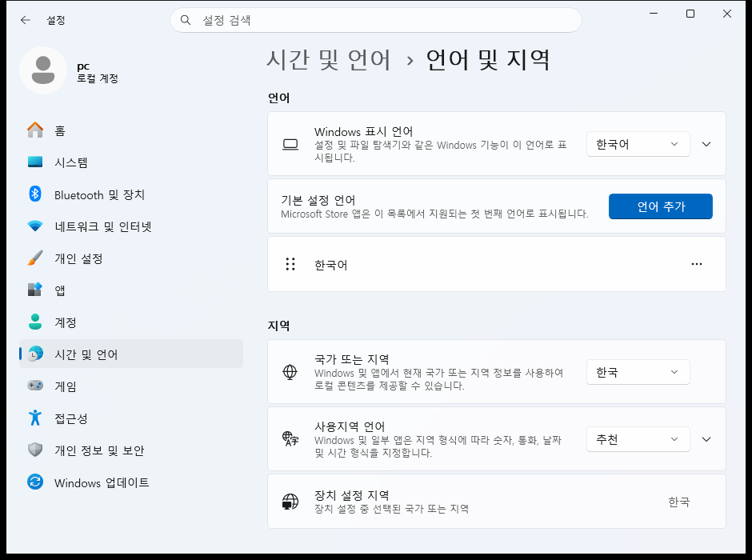Expand the 사용지역 언어 section chevron

706,439
